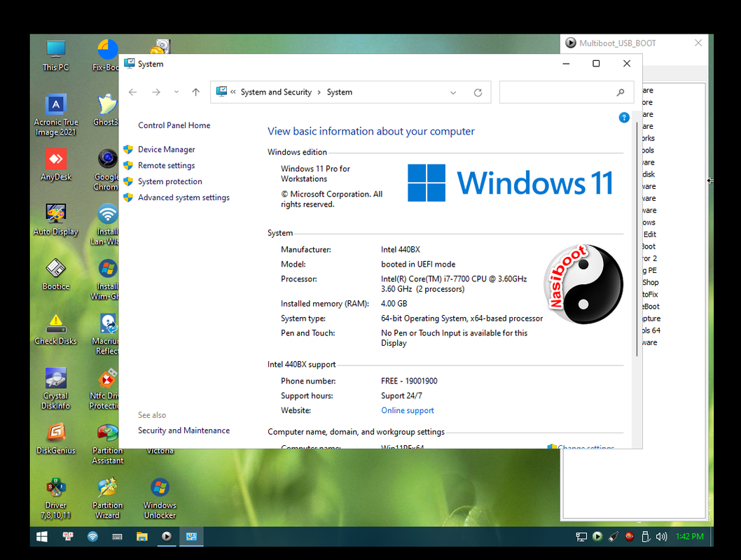The height and width of the screenshot is (560, 741).
Task: Expand breadcrumb chevrons before System and Security
Action: point(233,92)
